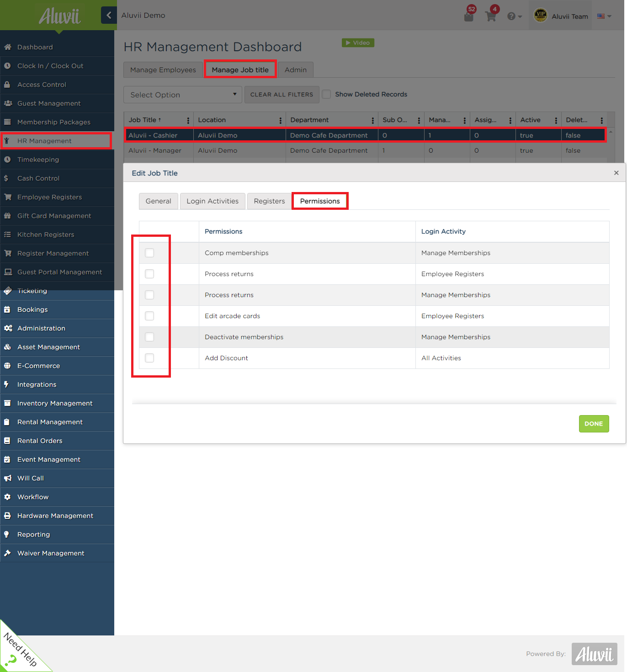Click the Ticketing ticket icon
The image size is (627, 672).
(8, 291)
